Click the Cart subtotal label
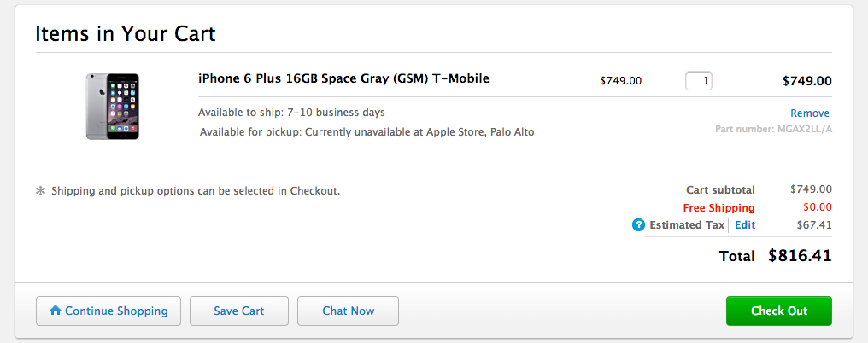Screen dimensions: 868x343 click(x=720, y=190)
